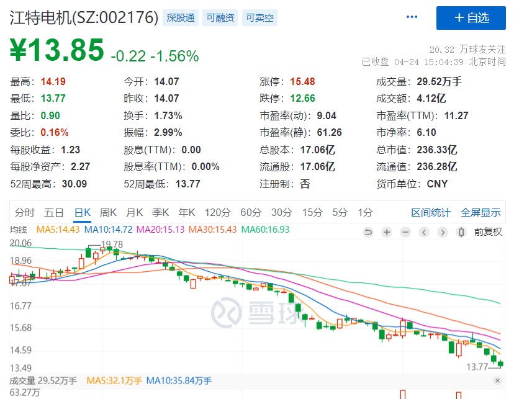The height and width of the screenshot is (399, 532).
Task: Click the 可卖空 tag
Action: 259,17
